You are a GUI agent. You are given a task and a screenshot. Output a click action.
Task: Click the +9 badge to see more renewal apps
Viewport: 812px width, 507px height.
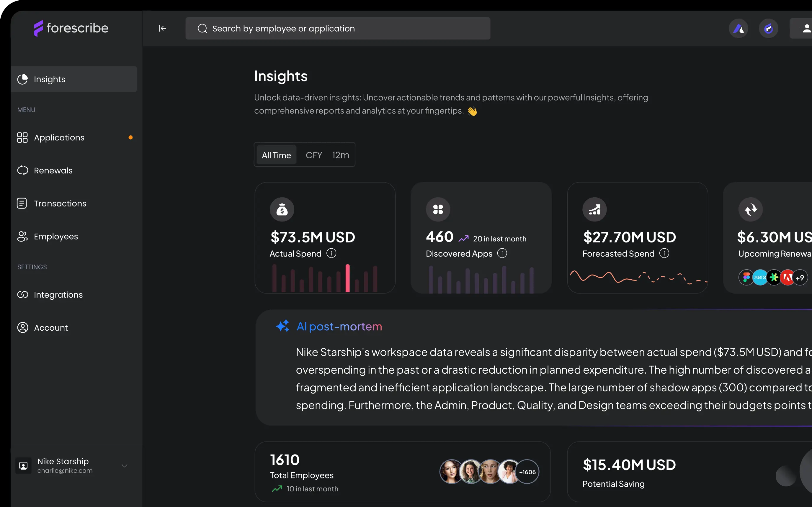pos(800,277)
